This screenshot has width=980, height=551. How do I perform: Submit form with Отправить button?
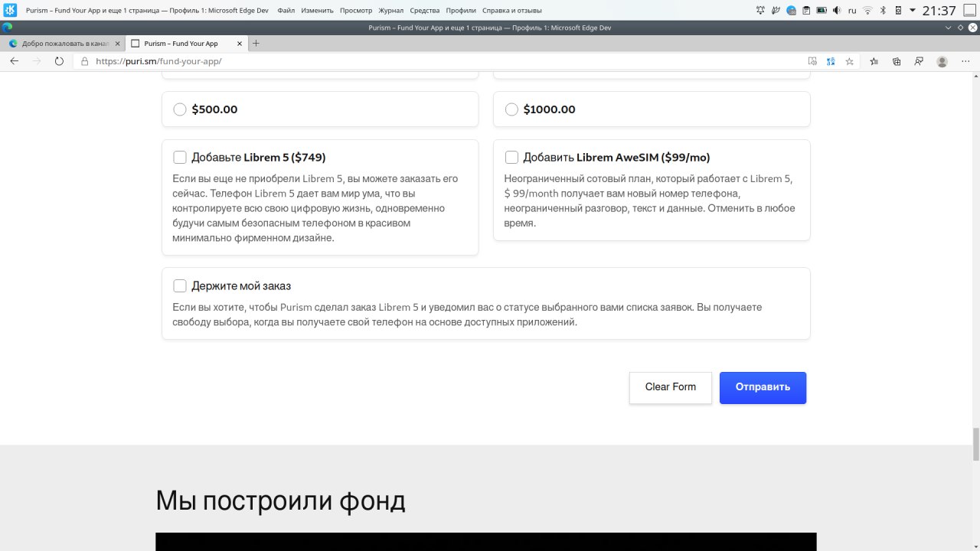763,387
